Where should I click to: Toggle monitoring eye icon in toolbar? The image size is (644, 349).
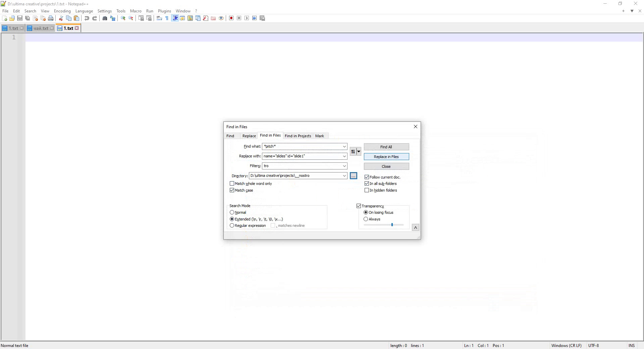[x=221, y=18]
